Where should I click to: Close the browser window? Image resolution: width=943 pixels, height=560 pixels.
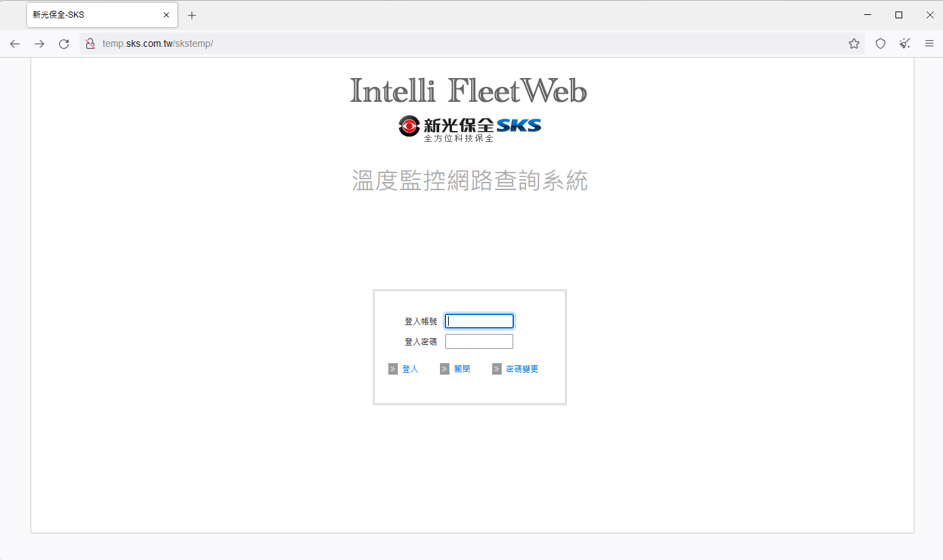coord(930,15)
